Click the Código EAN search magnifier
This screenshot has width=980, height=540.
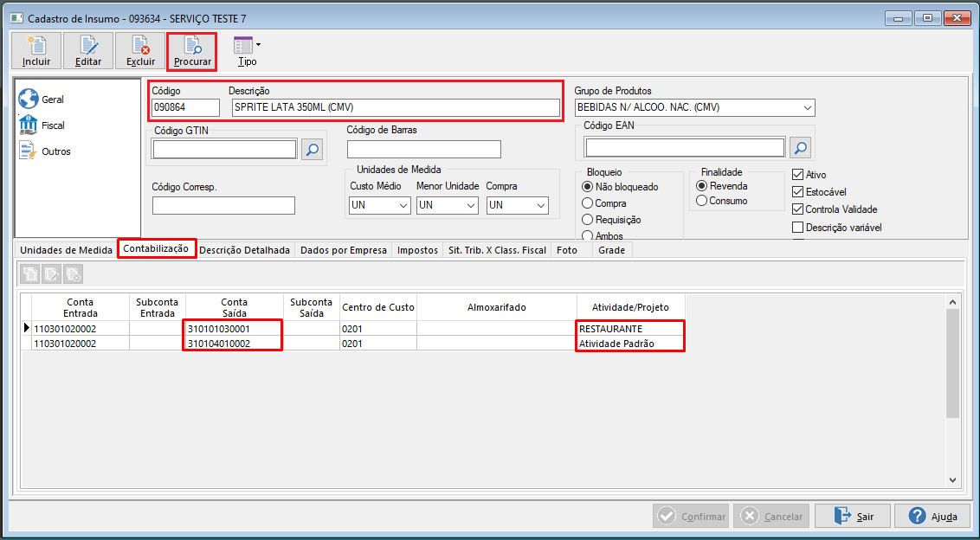point(801,148)
